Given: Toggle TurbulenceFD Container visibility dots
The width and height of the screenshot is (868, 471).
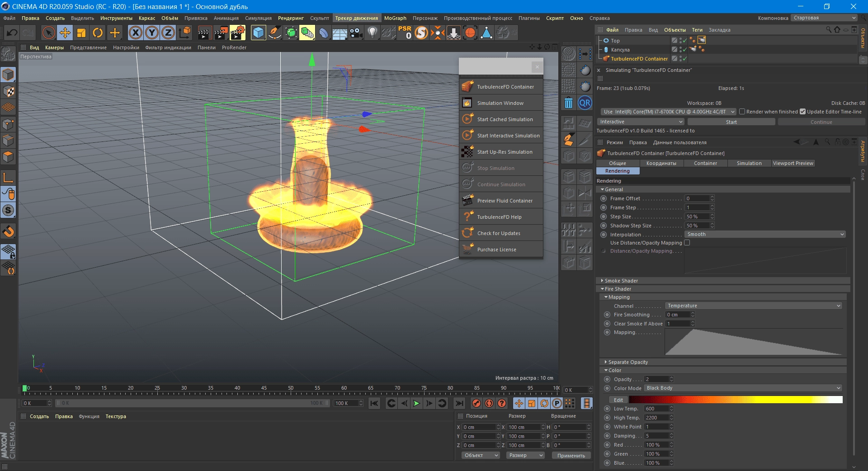Looking at the screenshot, I should tap(681, 59).
